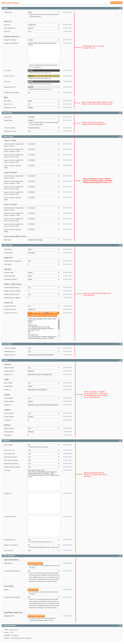Image resolution: width=124 pixels, height=644 pixels.
Task: Open the Header Style dropdown
Action: [44, 120]
